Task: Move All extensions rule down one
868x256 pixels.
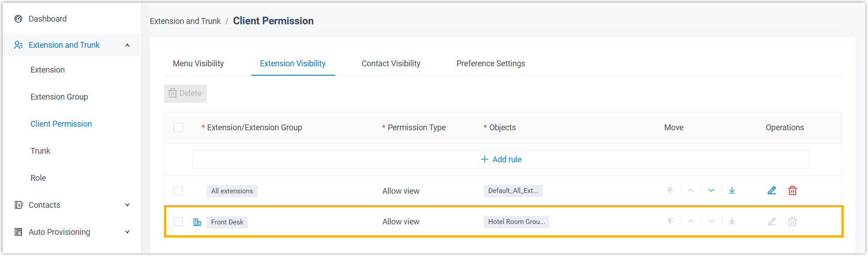Action: [x=711, y=191]
